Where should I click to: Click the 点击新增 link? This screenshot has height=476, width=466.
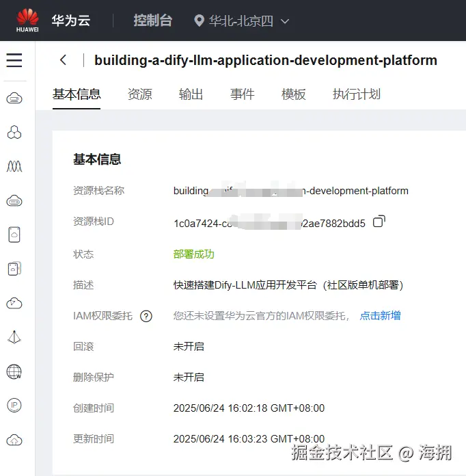point(380,316)
